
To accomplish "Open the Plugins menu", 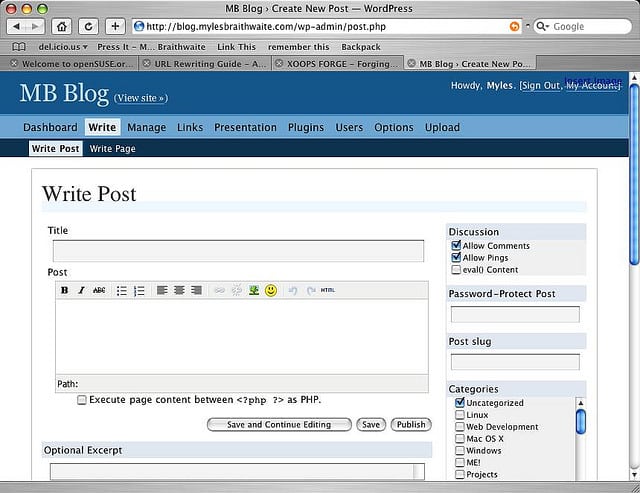I will 306,127.
